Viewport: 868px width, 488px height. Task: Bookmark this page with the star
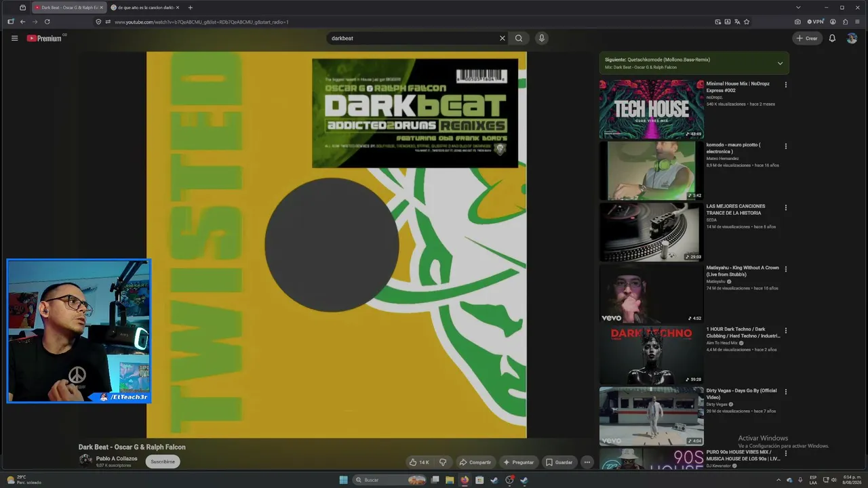747,22
